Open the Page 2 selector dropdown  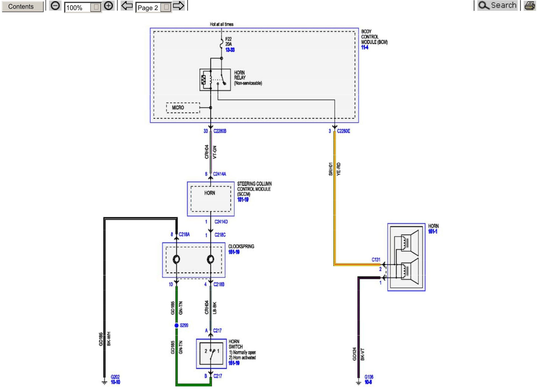[166, 8]
